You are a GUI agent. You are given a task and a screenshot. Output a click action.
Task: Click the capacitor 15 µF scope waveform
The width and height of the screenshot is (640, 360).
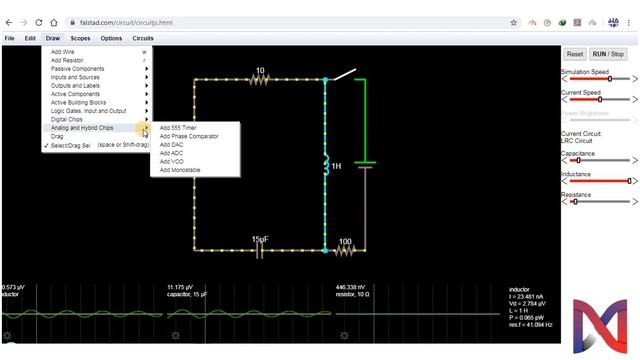click(249, 314)
